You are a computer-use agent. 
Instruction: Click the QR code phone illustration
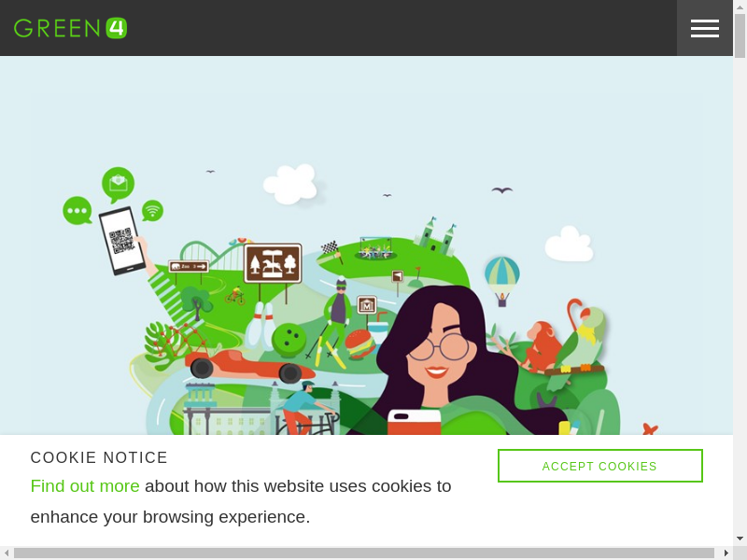122,241
